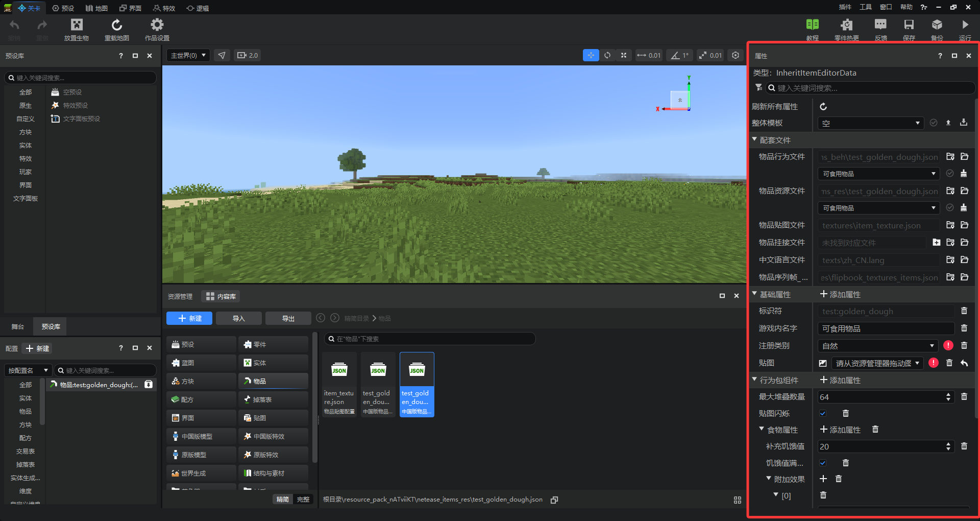Click the paper-plane locate icon beside 主世界
This screenshot has height=521, width=980.
(222, 55)
